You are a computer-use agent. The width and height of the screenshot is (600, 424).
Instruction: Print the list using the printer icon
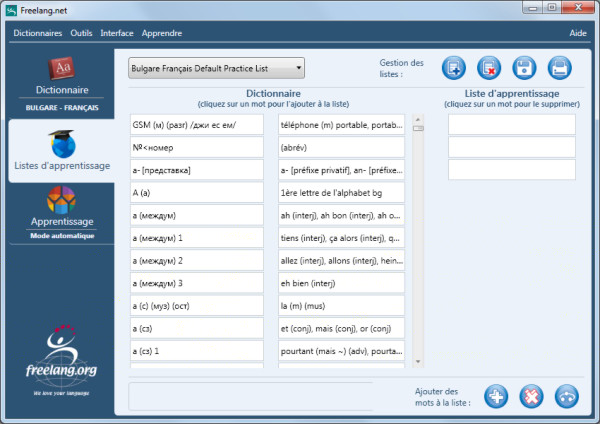[x=559, y=68]
